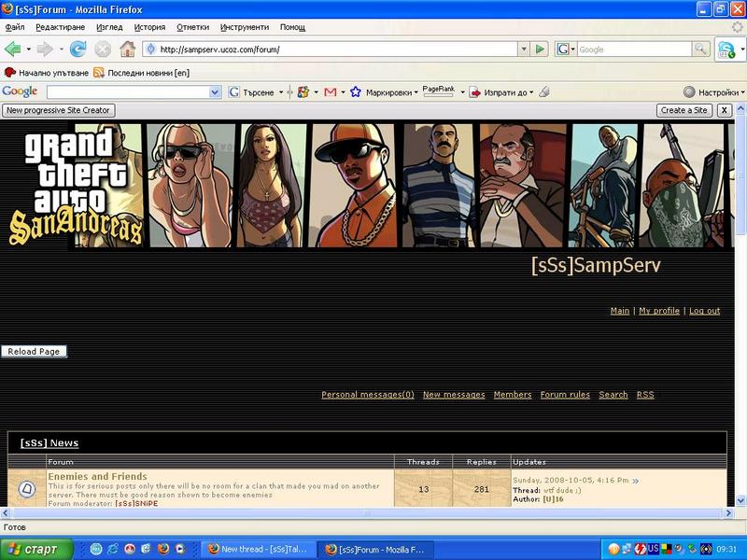747x560 pixels.
Task: Click the grey Forward arrow button
Action: (45, 49)
